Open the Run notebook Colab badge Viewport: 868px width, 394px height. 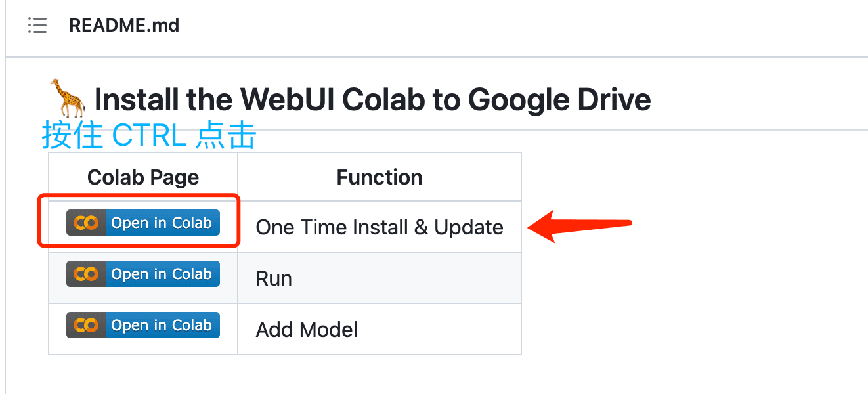pos(143,274)
